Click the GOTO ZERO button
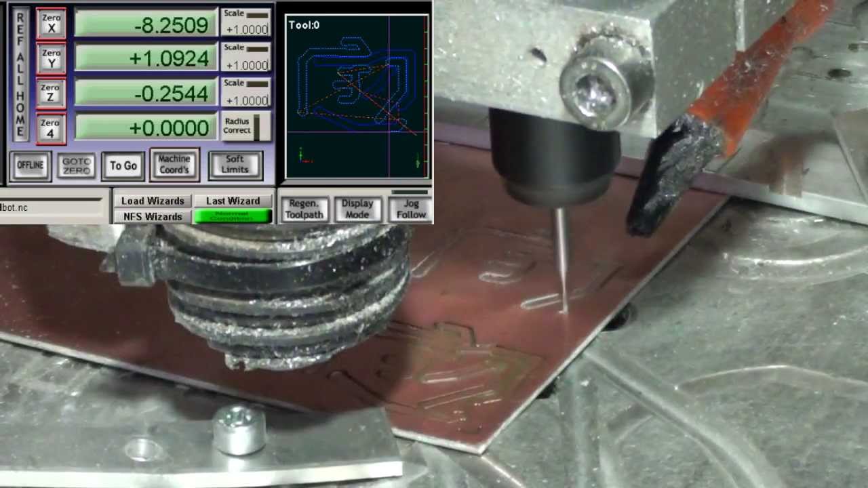868x488 pixels. point(77,166)
